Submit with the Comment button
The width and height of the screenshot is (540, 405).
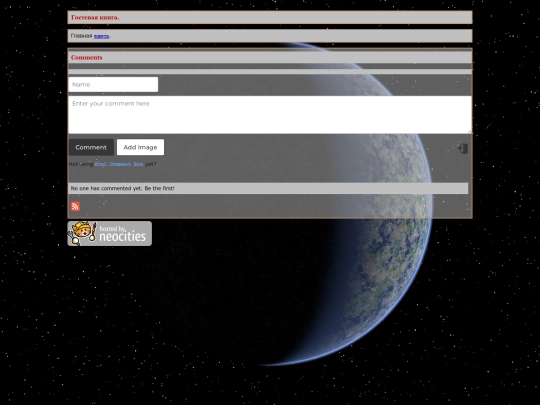[x=91, y=147]
